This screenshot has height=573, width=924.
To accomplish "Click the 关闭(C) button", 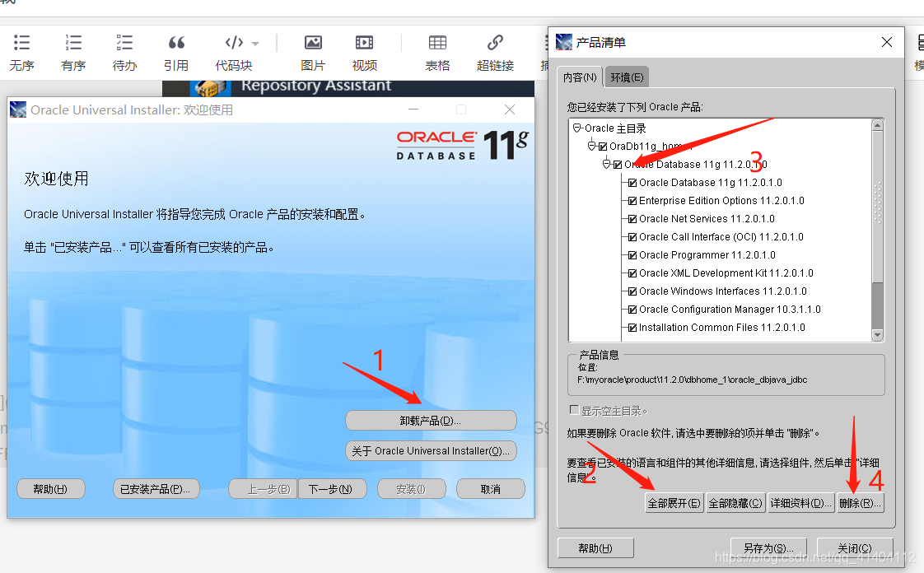I will pyautogui.click(x=855, y=547).
